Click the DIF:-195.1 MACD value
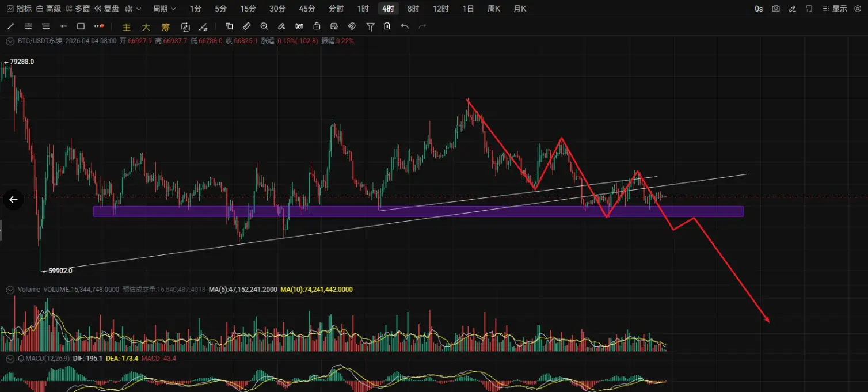The width and height of the screenshot is (868, 392). [87, 358]
